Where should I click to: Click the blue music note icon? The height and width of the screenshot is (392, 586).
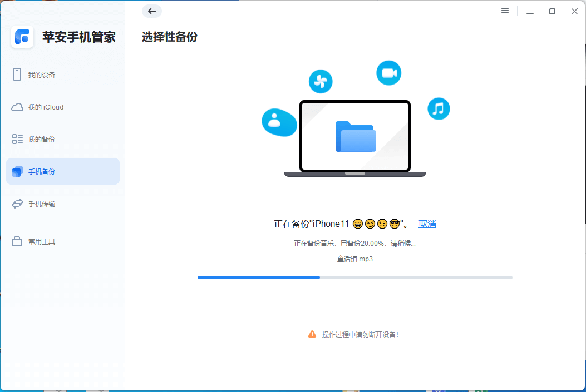(439, 108)
